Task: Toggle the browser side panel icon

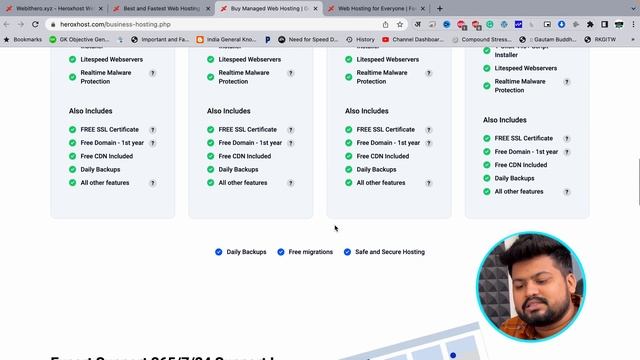Action: [604, 24]
